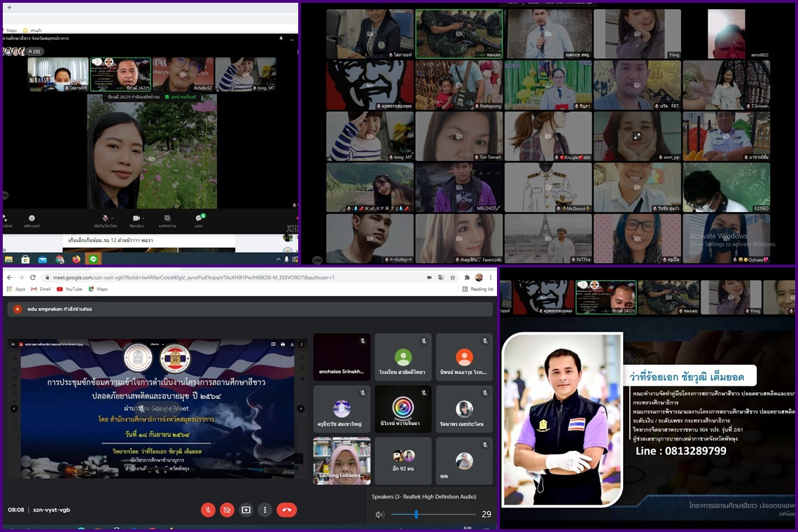This screenshot has width=798, height=532.
Task: Toggle the camera in LINE meeting toolbar
Action: (136, 218)
